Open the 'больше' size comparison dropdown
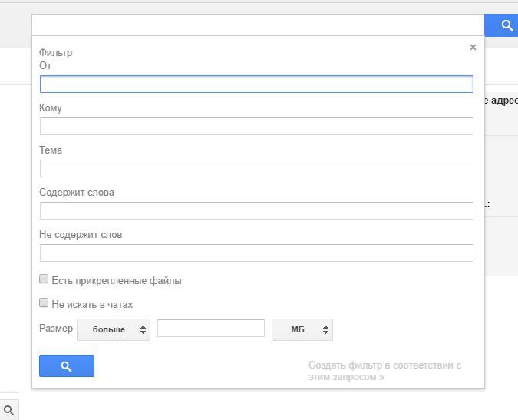 [x=114, y=329]
